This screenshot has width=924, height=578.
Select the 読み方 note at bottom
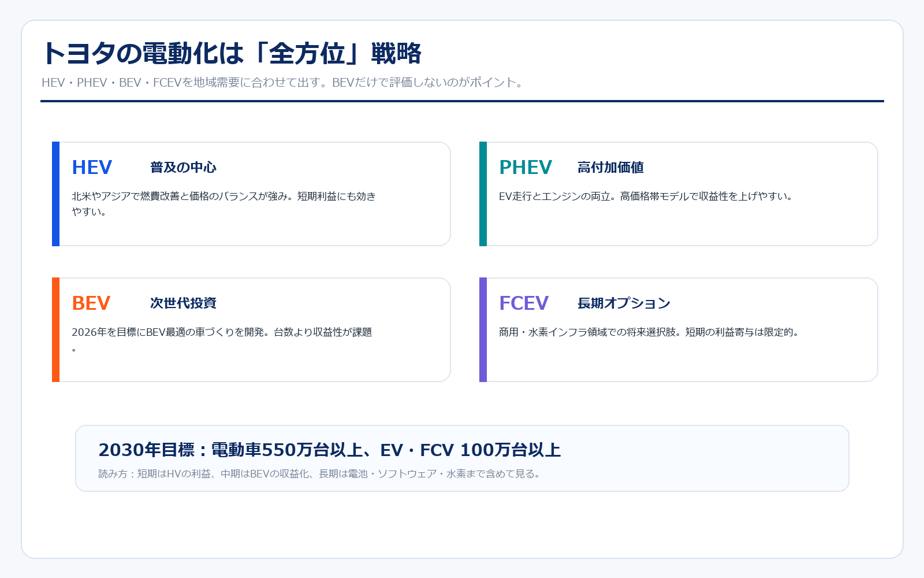click(321, 474)
